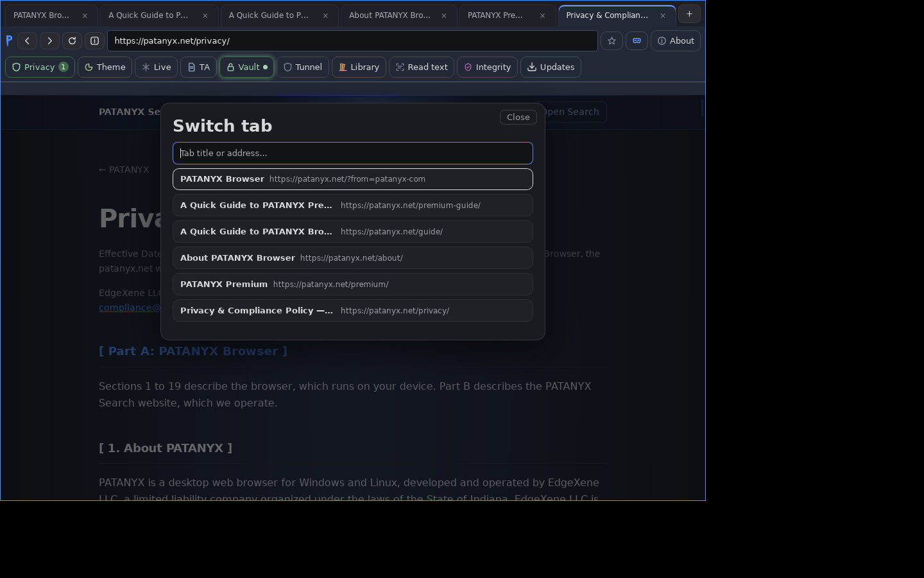
Task: Open the About button
Action: [x=676, y=40]
